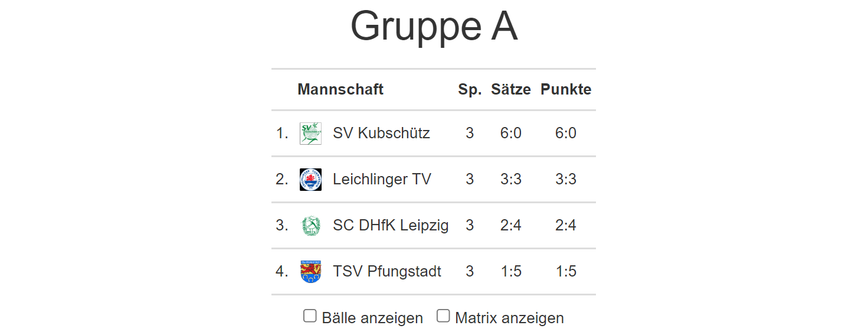Select the TSV Pfungstadt team name
This screenshot has width=868, height=335.
pyautogui.click(x=387, y=271)
